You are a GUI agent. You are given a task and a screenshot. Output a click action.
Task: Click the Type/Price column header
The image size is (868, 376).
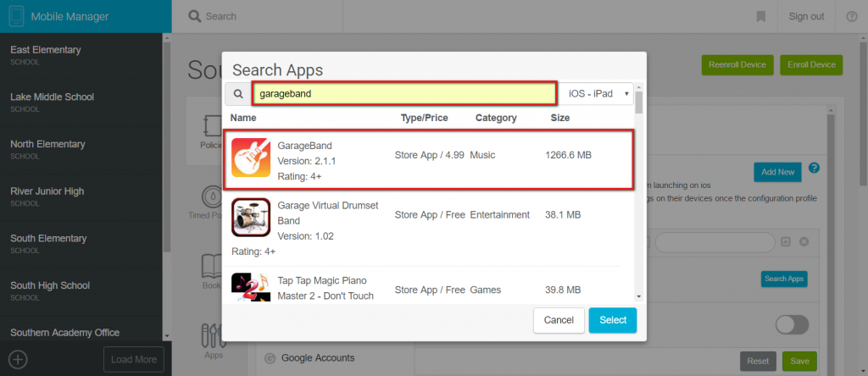(424, 118)
